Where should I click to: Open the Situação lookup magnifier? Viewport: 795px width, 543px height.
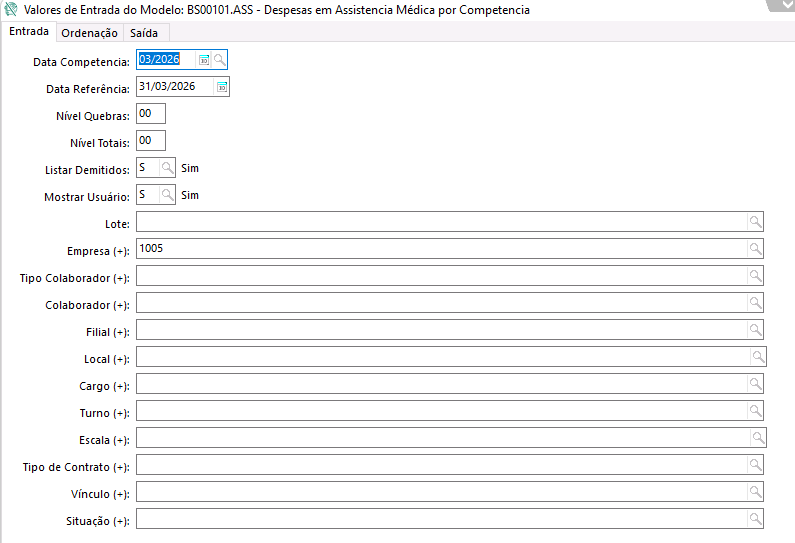click(x=756, y=519)
